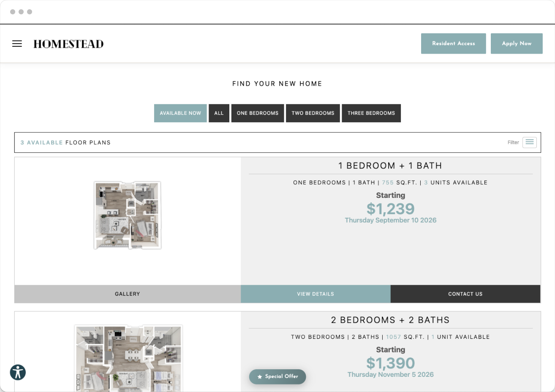Viewport: 555px width, 392px height.
Task: Select the Available Now filter tab
Action: coord(180,113)
